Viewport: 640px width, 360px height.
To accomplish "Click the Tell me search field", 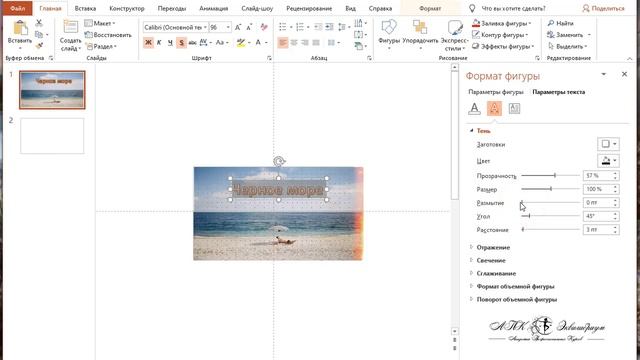I will 513,8.
